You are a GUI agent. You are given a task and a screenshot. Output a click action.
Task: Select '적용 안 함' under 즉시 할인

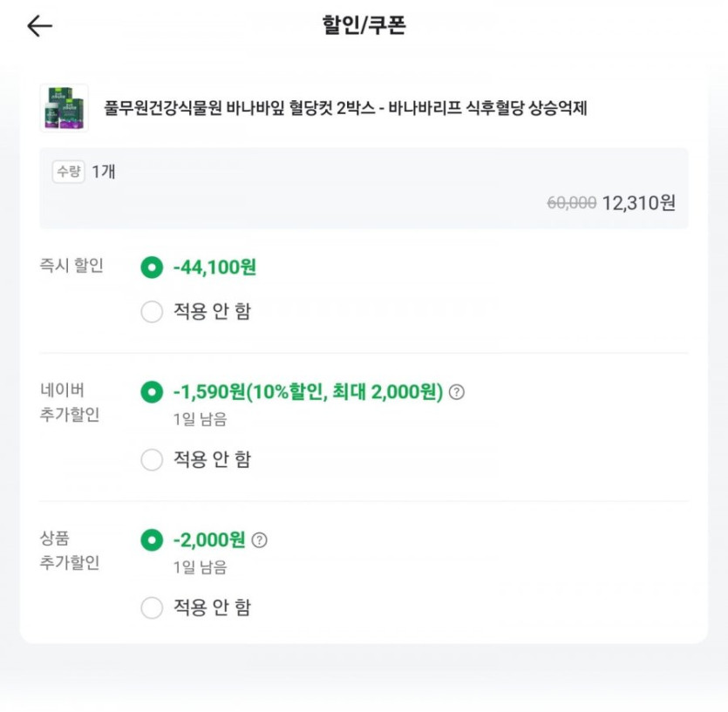[x=152, y=312]
